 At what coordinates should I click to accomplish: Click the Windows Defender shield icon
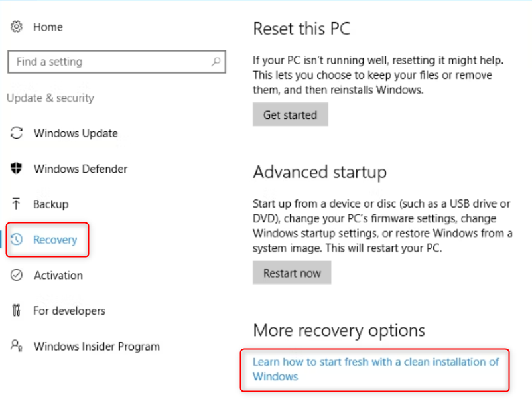[x=17, y=169]
